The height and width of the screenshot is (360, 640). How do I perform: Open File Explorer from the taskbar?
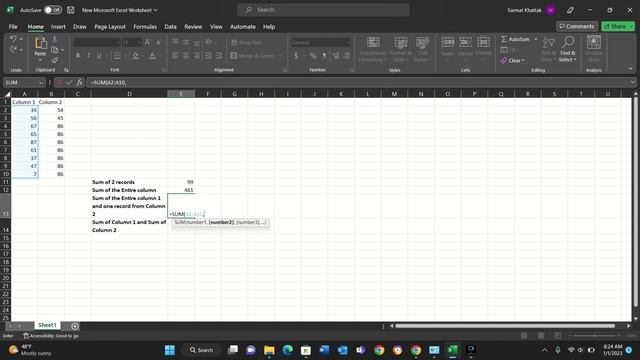pos(269,350)
